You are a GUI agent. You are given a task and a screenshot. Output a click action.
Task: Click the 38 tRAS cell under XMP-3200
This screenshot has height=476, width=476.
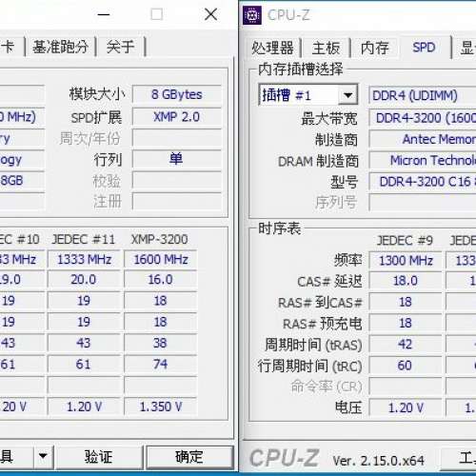161,343
